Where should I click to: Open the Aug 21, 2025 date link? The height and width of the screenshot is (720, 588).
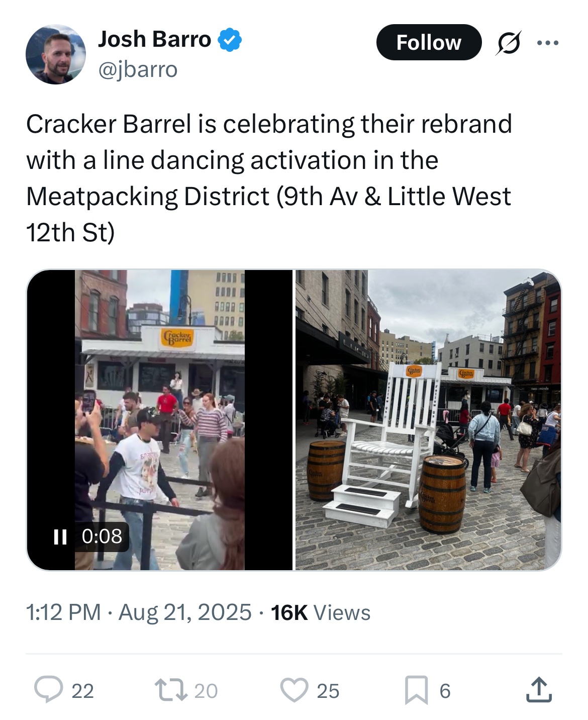[x=185, y=612]
